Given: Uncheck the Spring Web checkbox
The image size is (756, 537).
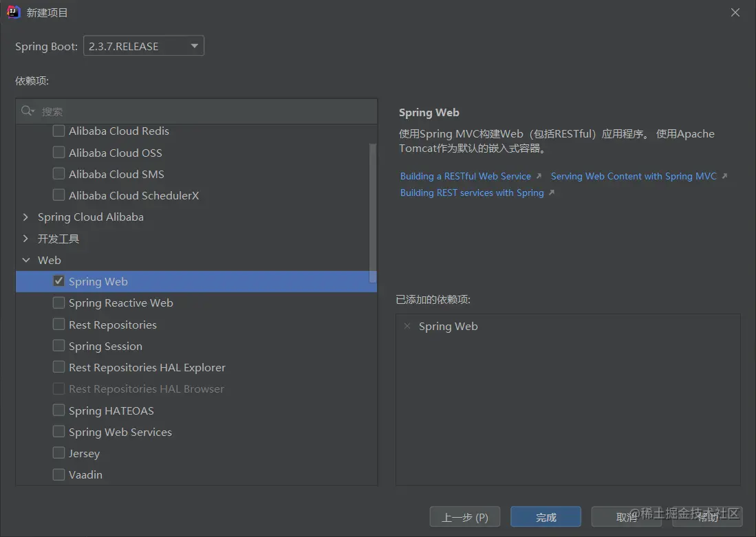Looking at the screenshot, I should click(58, 281).
